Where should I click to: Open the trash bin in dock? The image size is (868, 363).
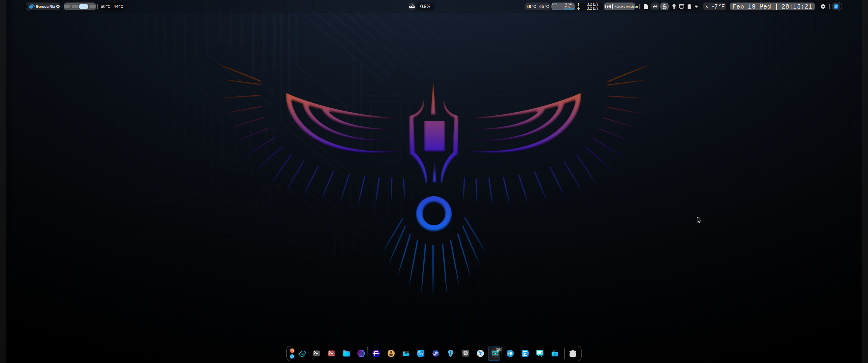click(x=573, y=354)
